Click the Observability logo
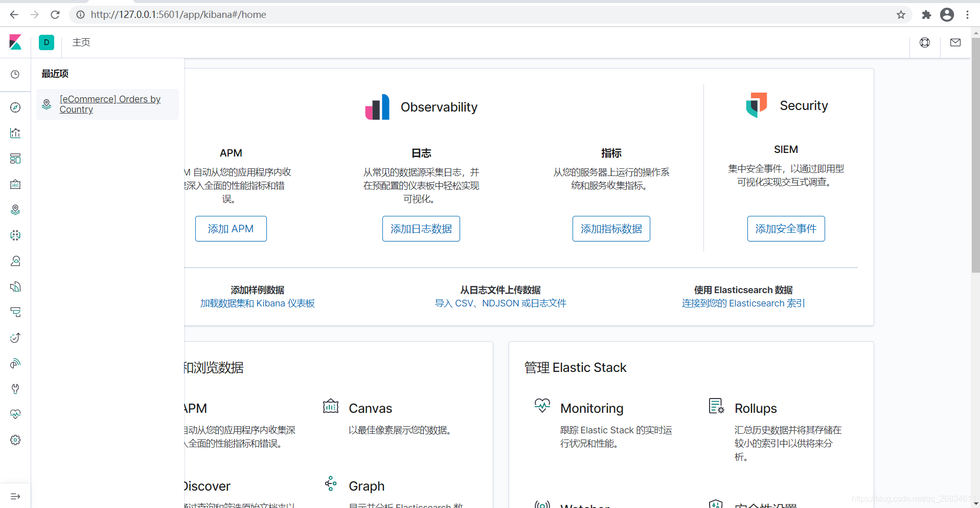Screen dimensions: 980x508 pos(377,107)
